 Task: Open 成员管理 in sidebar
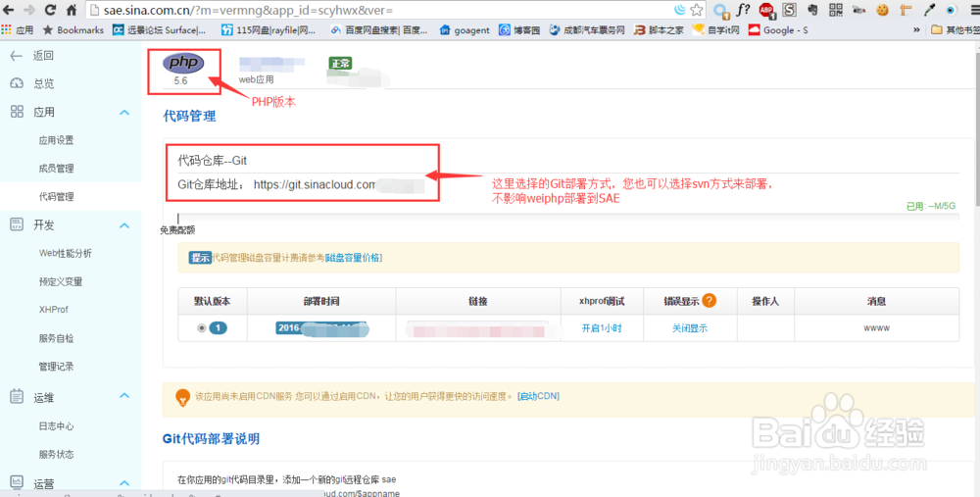click(x=56, y=169)
